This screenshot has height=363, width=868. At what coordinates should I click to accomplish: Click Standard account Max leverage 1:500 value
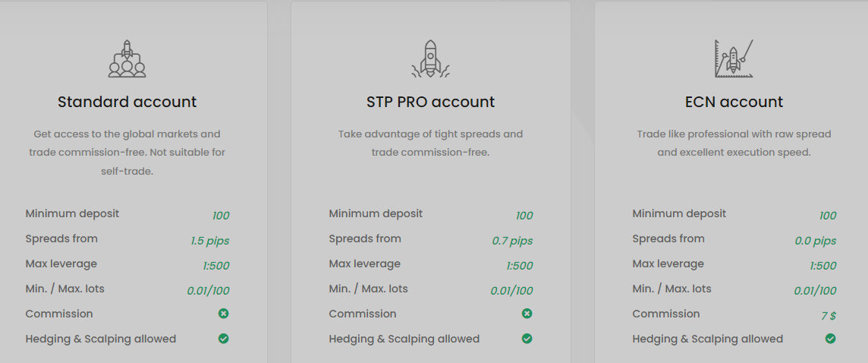pyautogui.click(x=216, y=266)
